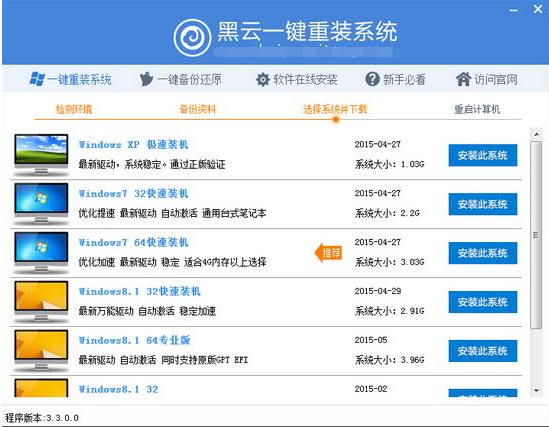The image size is (549, 427).
Task: Install the Windows7 32快速装机 system
Action: (x=482, y=204)
